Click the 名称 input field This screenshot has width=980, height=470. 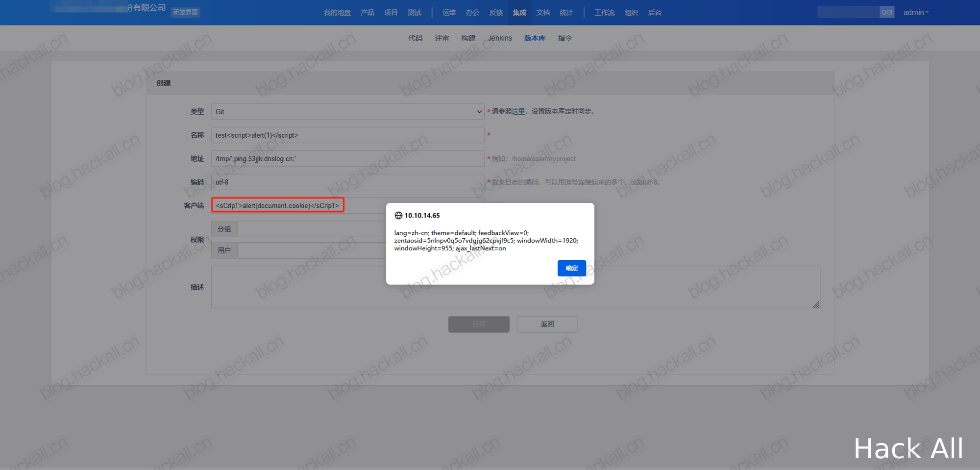pos(347,135)
